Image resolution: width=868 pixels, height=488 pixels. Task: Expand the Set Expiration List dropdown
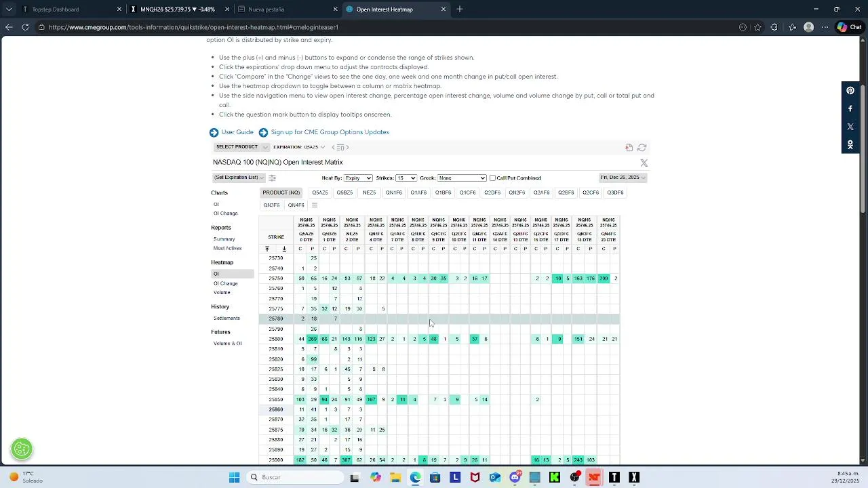point(239,178)
